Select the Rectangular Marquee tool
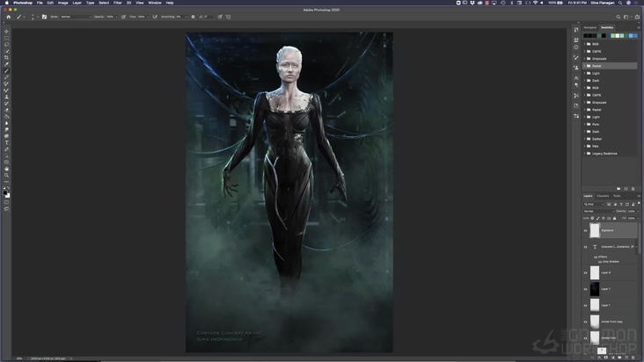The height and width of the screenshot is (362, 644). pyautogui.click(x=6, y=38)
